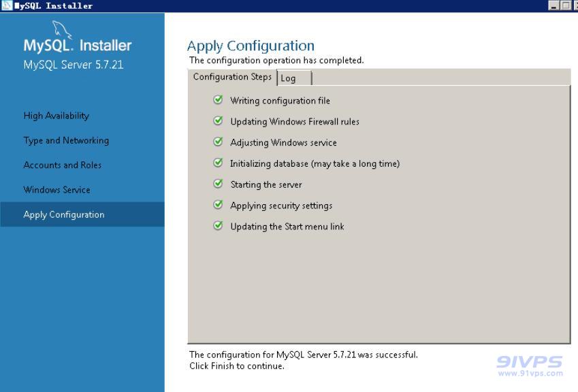Click the 'Writing configuration file' step text
This screenshot has height=392, width=578.
(x=280, y=101)
